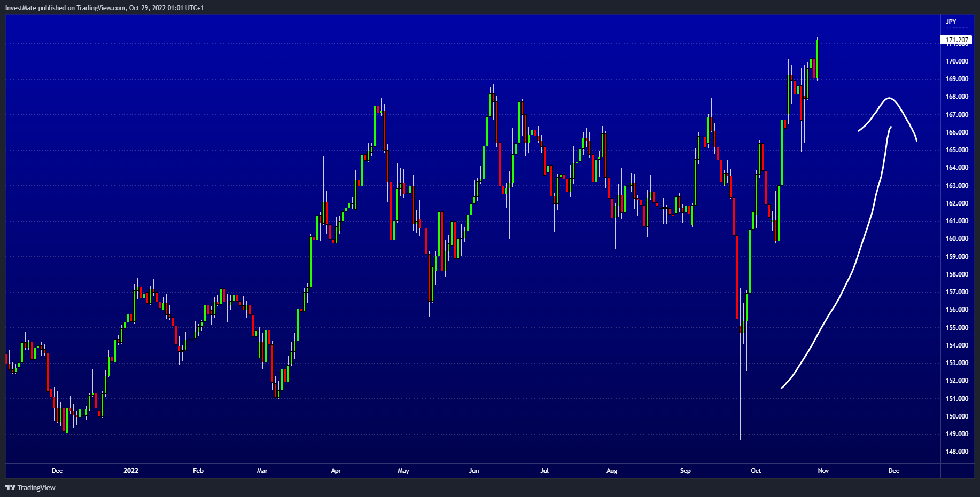This screenshot has width=980, height=497.
Task: Click the 170.000 price axis label
Action: (x=957, y=61)
